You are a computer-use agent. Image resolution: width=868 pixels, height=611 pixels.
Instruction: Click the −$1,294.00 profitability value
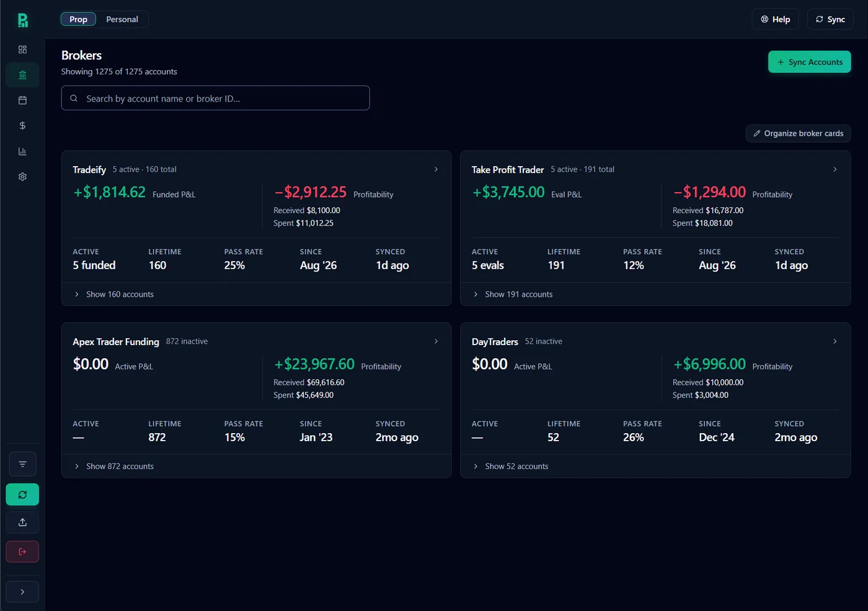coord(709,192)
